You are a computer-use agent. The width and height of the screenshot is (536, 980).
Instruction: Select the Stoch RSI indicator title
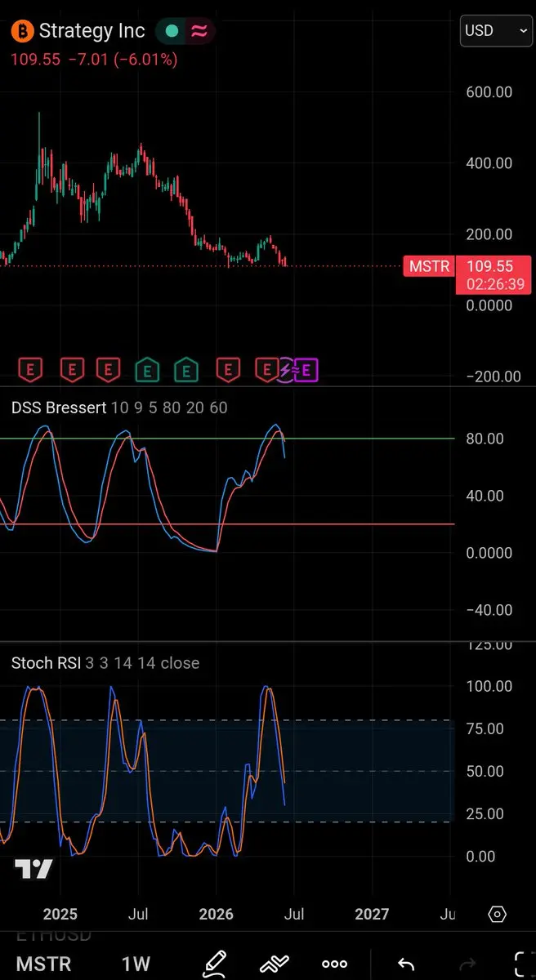(46, 663)
